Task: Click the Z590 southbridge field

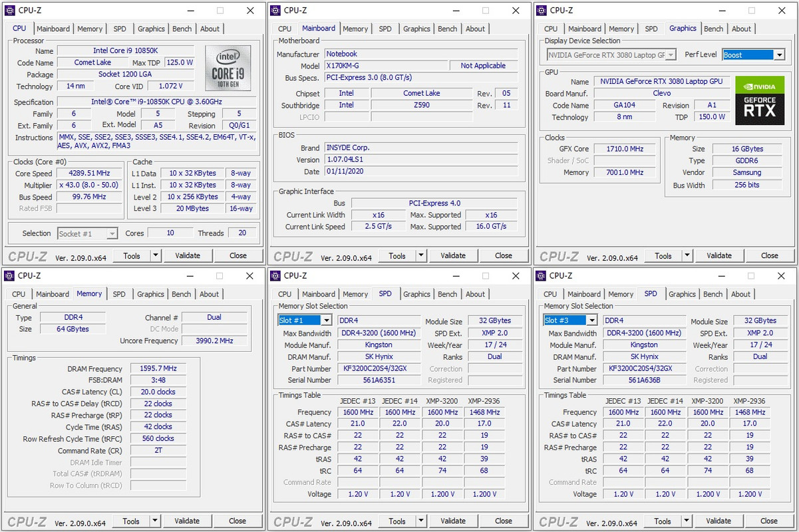Action: (422, 105)
